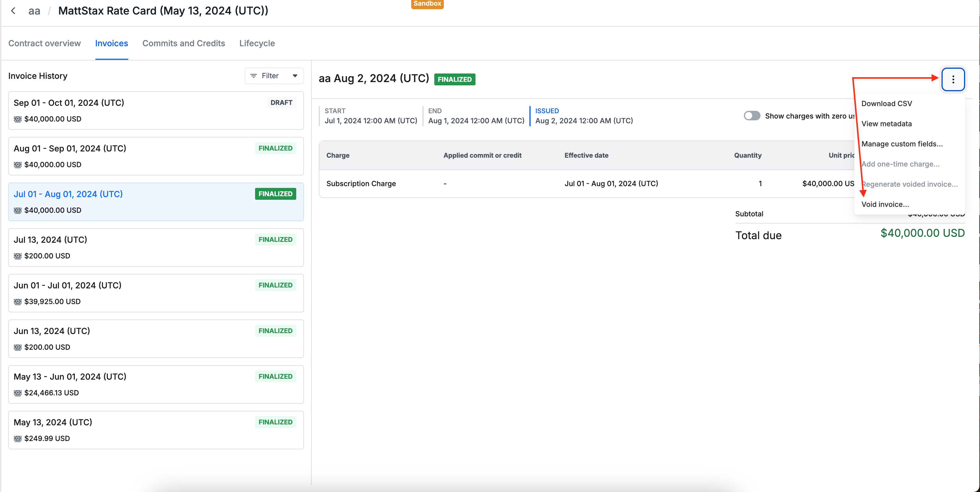980x492 pixels.
Task: Click the aa breadcrumb link
Action: pos(34,11)
